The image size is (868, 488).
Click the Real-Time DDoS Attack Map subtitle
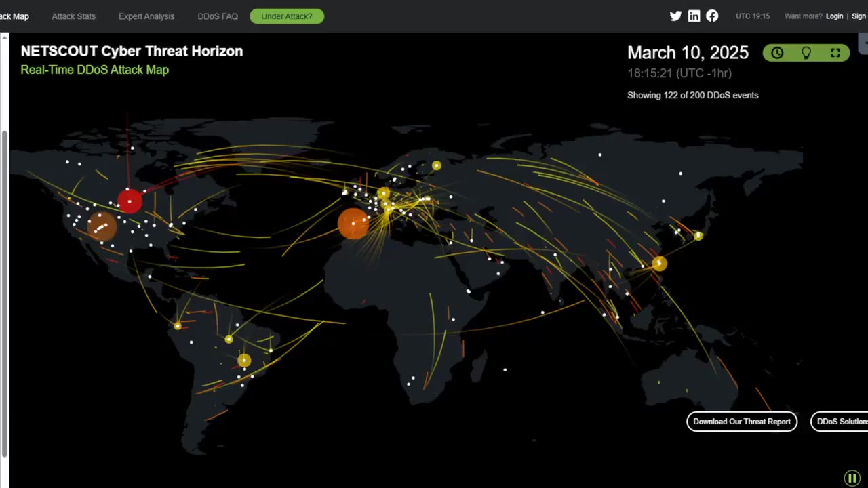tap(94, 70)
